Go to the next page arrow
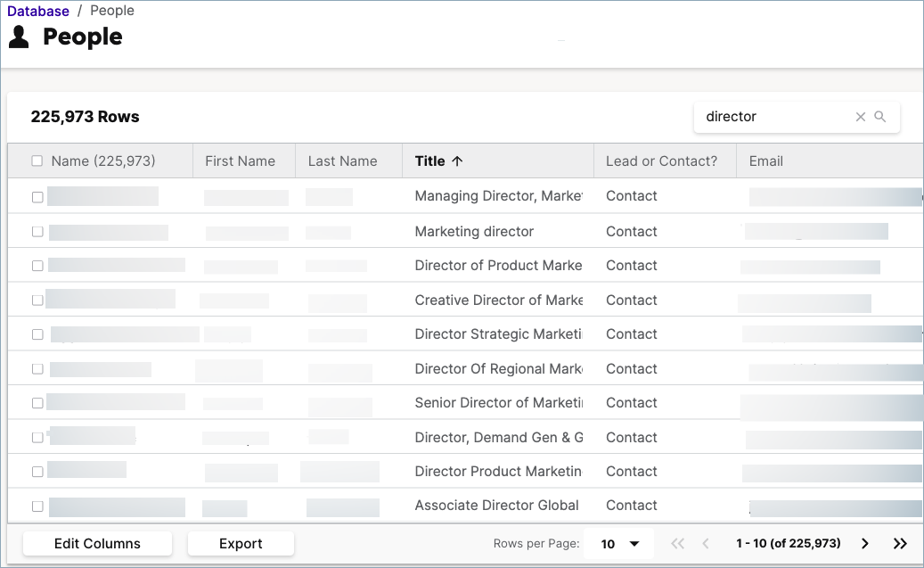This screenshot has height=568, width=924. 864,544
